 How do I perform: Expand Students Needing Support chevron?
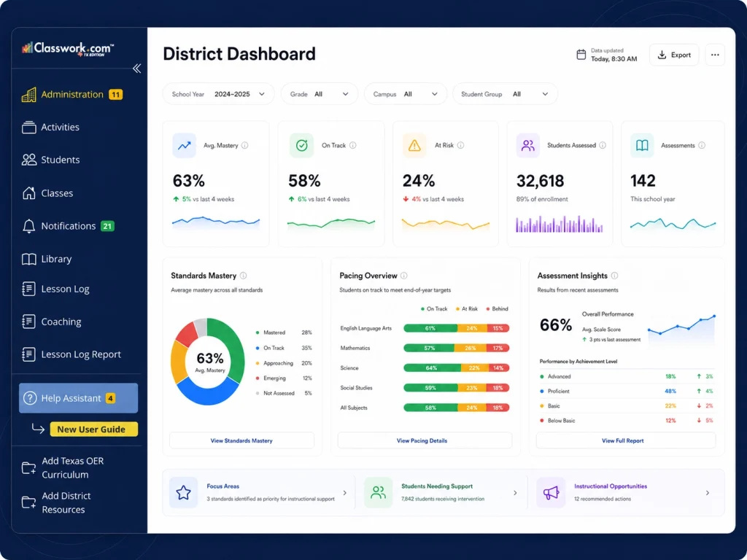coord(515,493)
